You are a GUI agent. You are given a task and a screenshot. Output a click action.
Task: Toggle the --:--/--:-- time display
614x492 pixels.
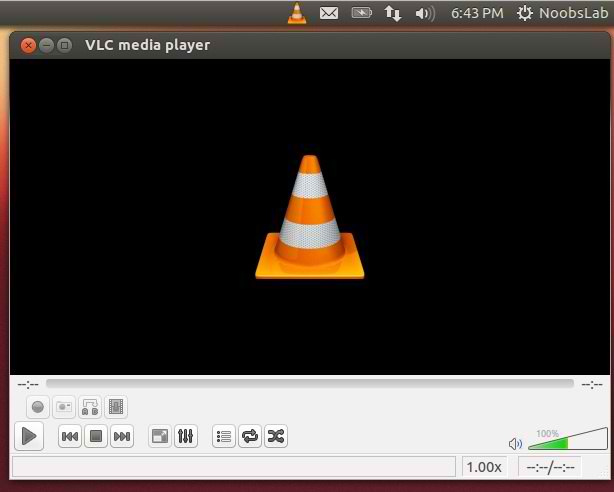point(550,467)
